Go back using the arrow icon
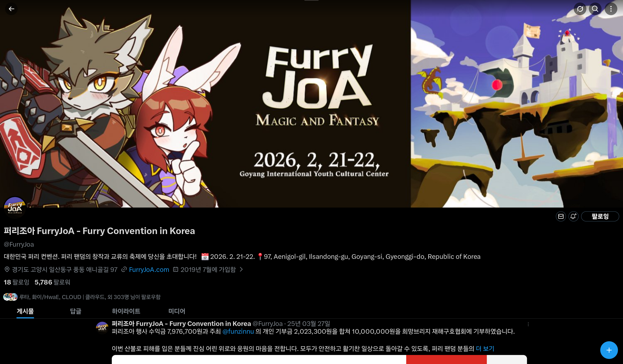This screenshot has height=364, width=623. coord(11,9)
